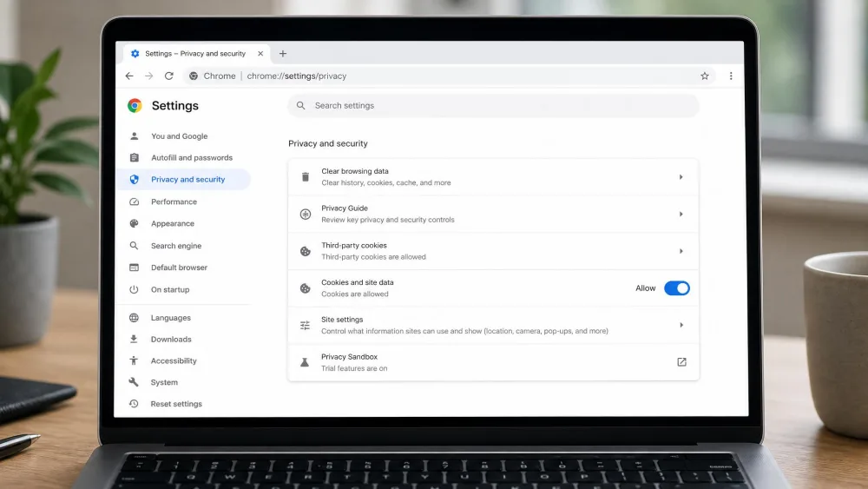
Task: Click 'Clear history, cookies, cache, and more' text
Action: click(386, 182)
